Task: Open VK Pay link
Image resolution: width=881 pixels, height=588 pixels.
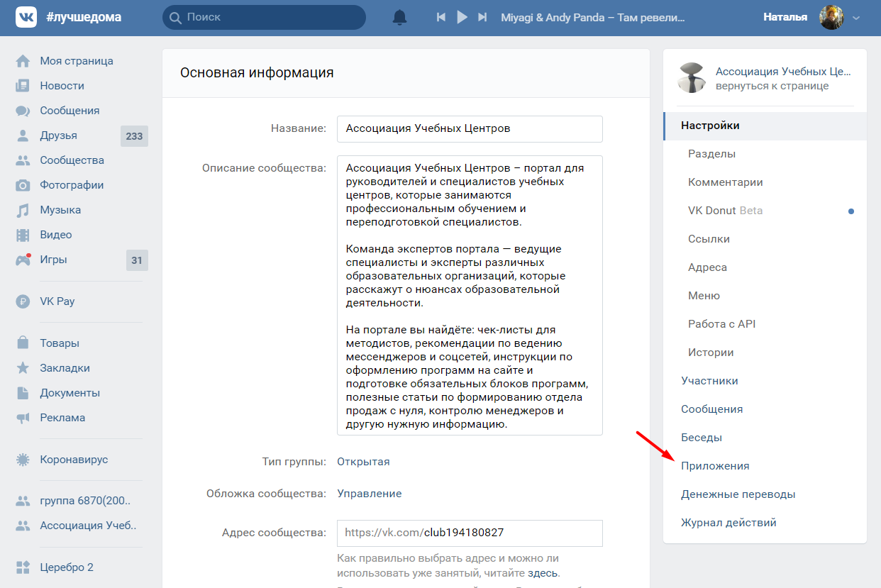Action: click(x=57, y=301)
